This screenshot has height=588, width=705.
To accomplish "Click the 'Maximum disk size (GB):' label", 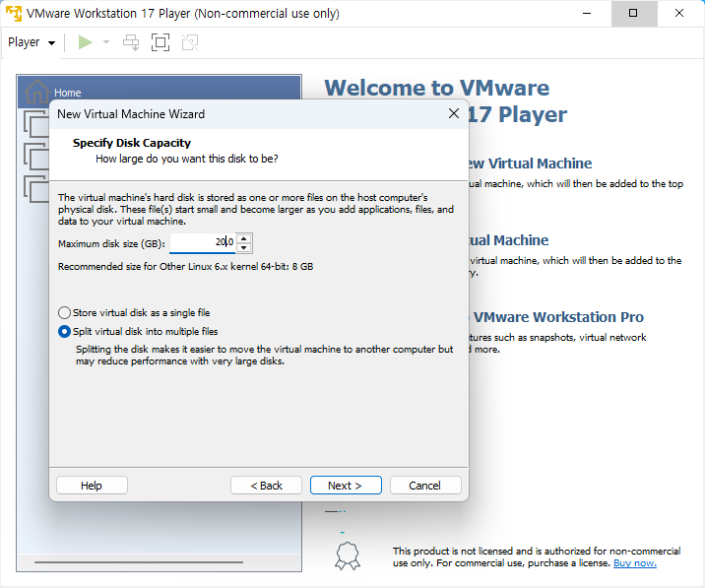I will (x=111, y=244).
